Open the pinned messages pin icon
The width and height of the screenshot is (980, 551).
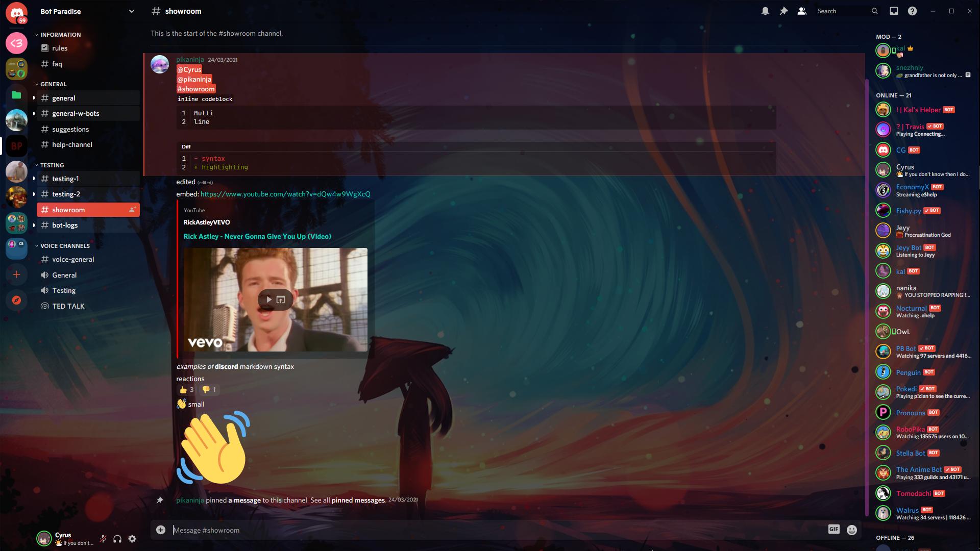[783, 11]
